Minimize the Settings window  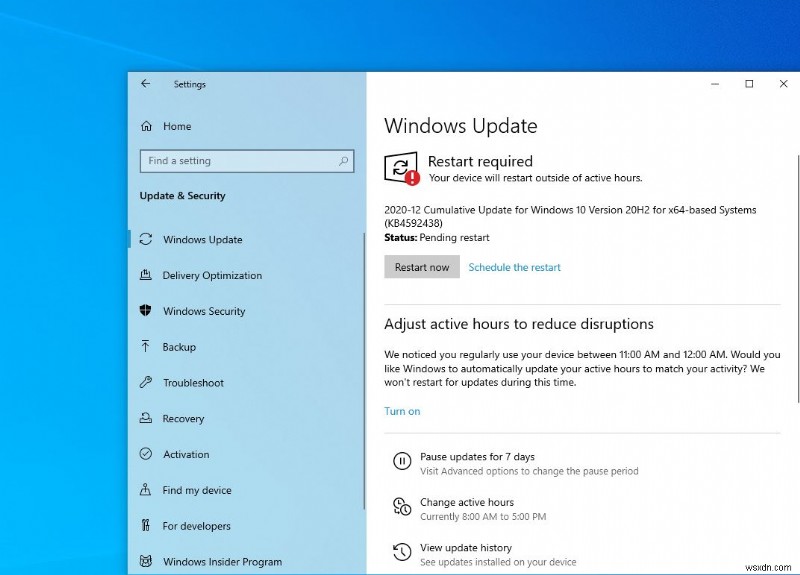pos(715,84)
